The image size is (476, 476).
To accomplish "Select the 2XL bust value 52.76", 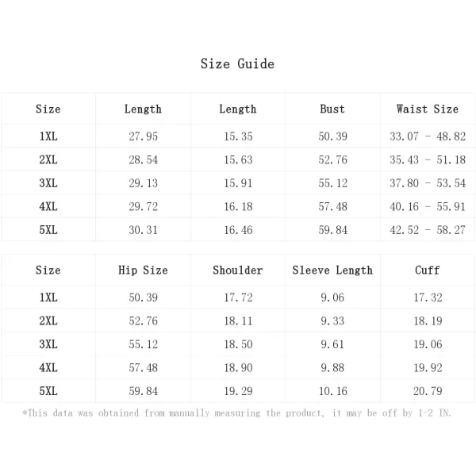I will coord(332,159).
